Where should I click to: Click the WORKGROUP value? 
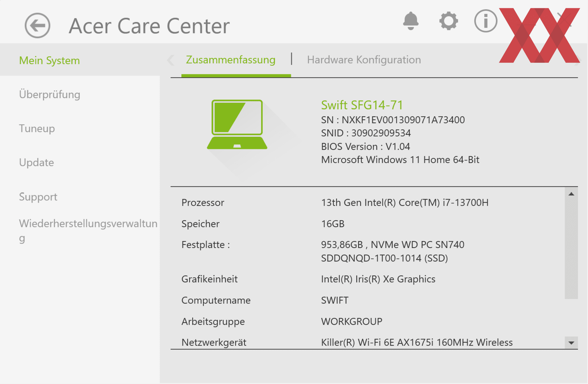click(x=352, y=322)
